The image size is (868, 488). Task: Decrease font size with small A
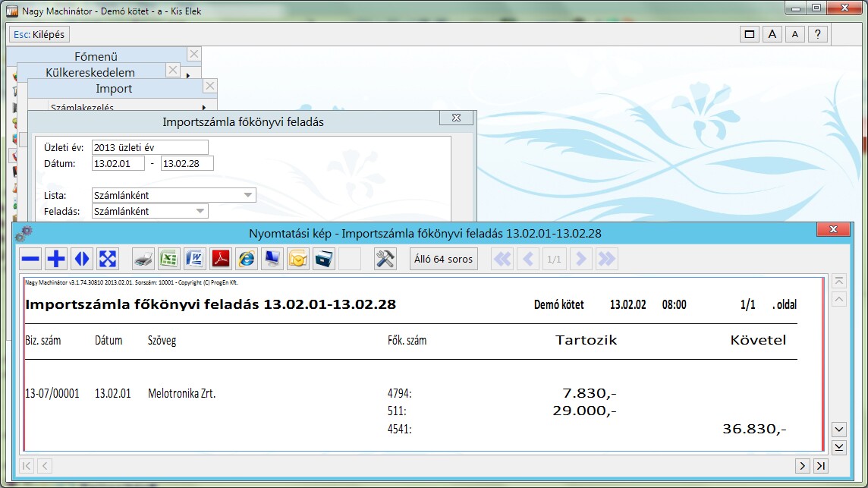795,34
